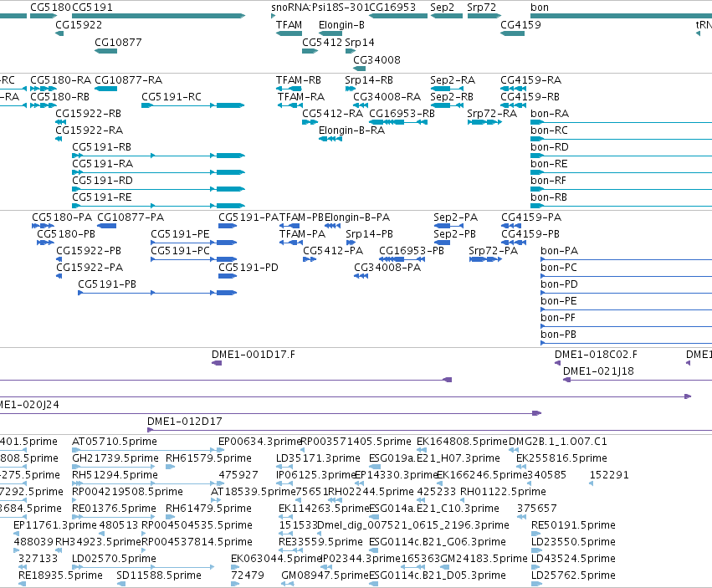
Task: Click the bon gene label
Action: pyautogui.click(x=540, y=8)
